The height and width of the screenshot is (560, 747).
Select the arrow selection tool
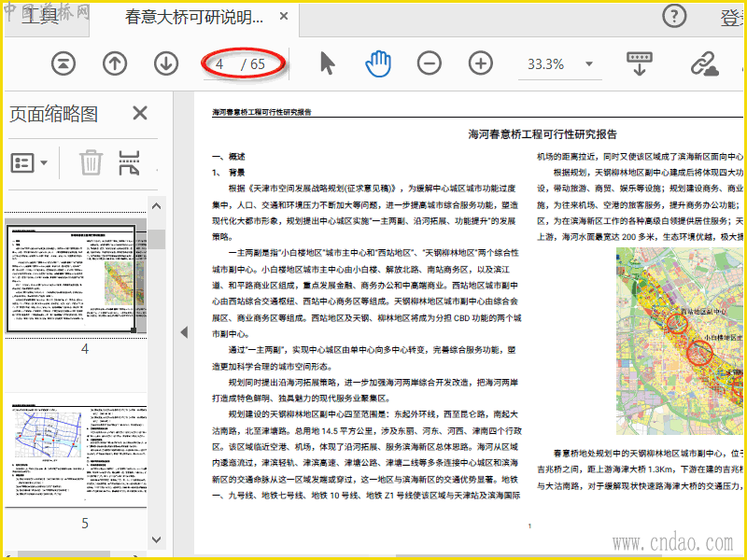327,63
